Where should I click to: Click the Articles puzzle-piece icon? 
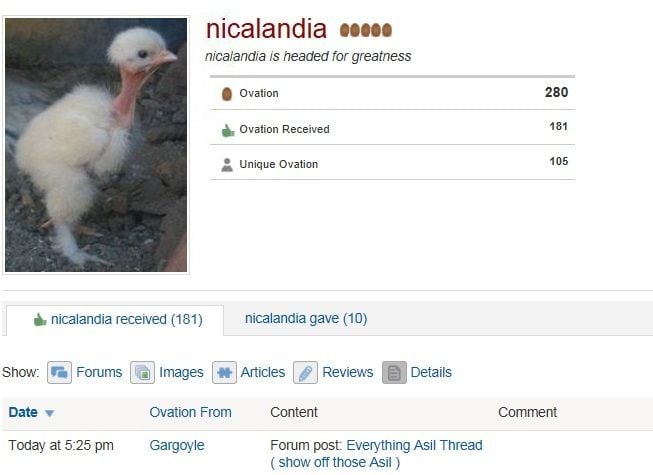click(224, 372)
